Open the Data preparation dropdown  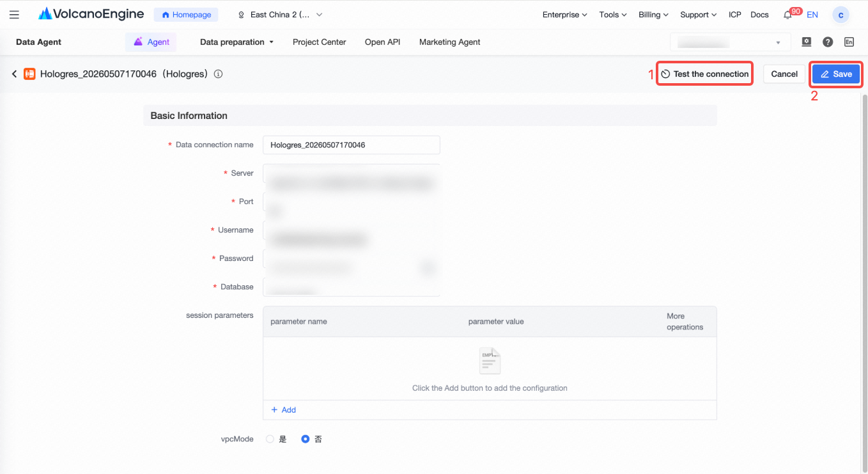[236, 42]
